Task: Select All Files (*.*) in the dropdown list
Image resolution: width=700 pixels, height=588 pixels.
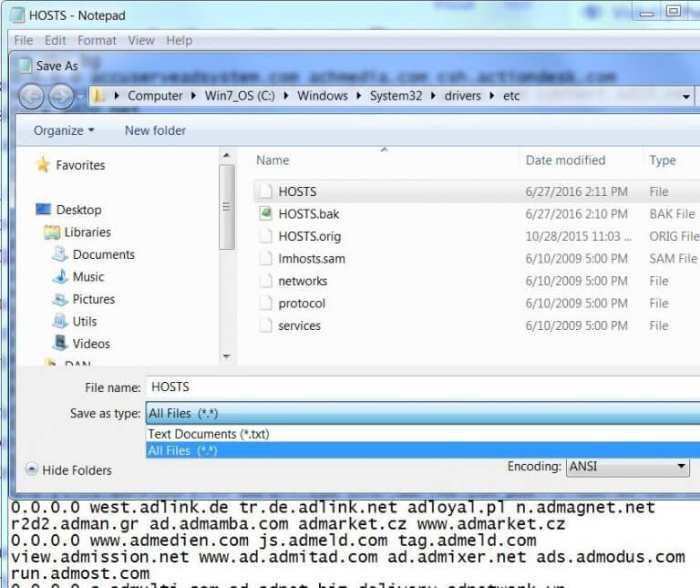Action: click(x=422, y=450)
